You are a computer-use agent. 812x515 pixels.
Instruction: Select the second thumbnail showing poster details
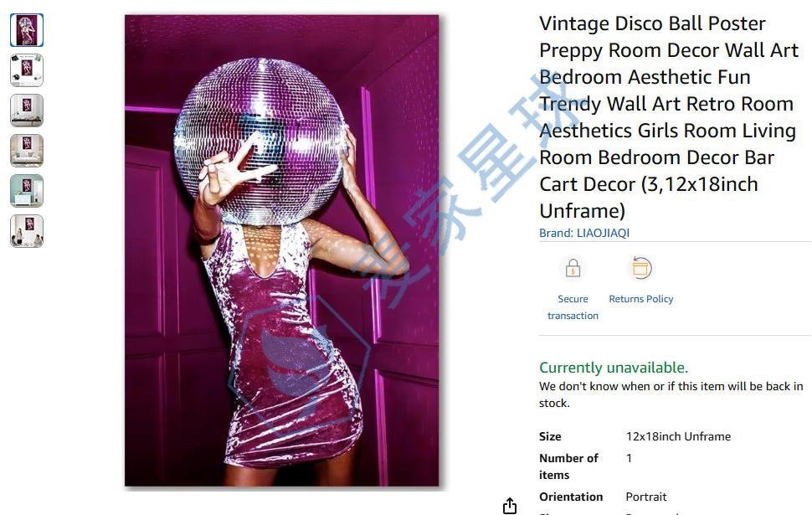click(x=27, y=70)
